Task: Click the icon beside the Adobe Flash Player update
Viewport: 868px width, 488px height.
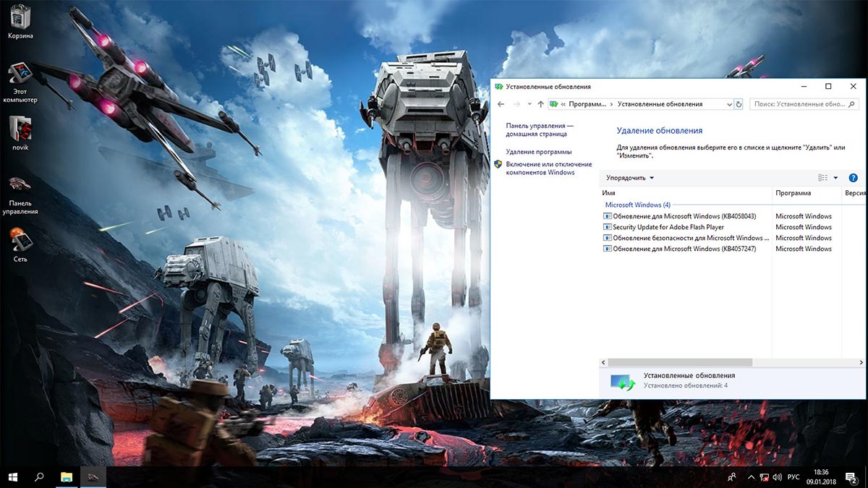Action: tap(608, 227)
